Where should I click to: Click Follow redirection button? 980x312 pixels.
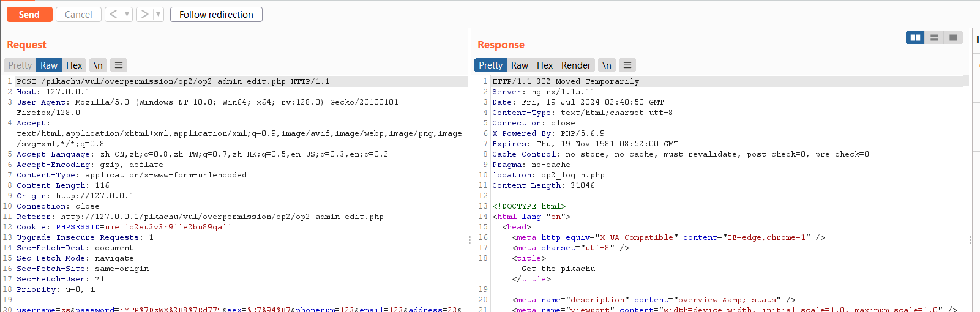click(216, 14)
